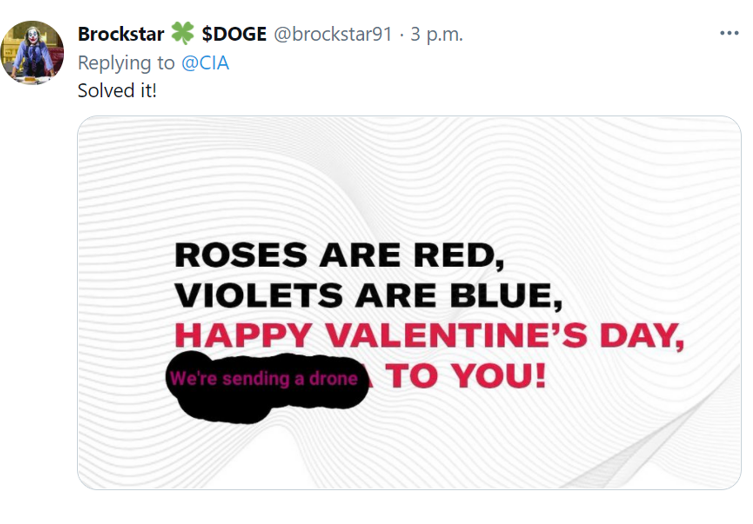This screenshot has height=524, width=753.
Task: Click the "VIOLETS ARE BLUE," line
Action: (368, 294)
